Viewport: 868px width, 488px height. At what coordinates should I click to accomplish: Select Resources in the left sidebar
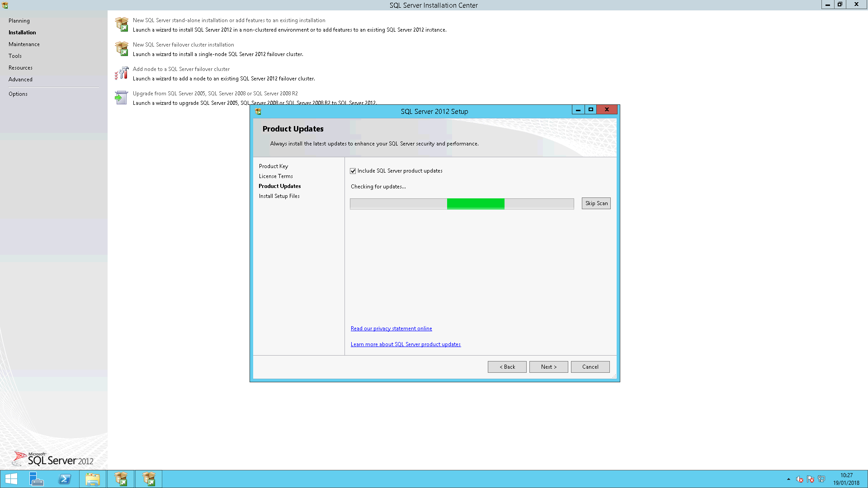tap(20, 68)
